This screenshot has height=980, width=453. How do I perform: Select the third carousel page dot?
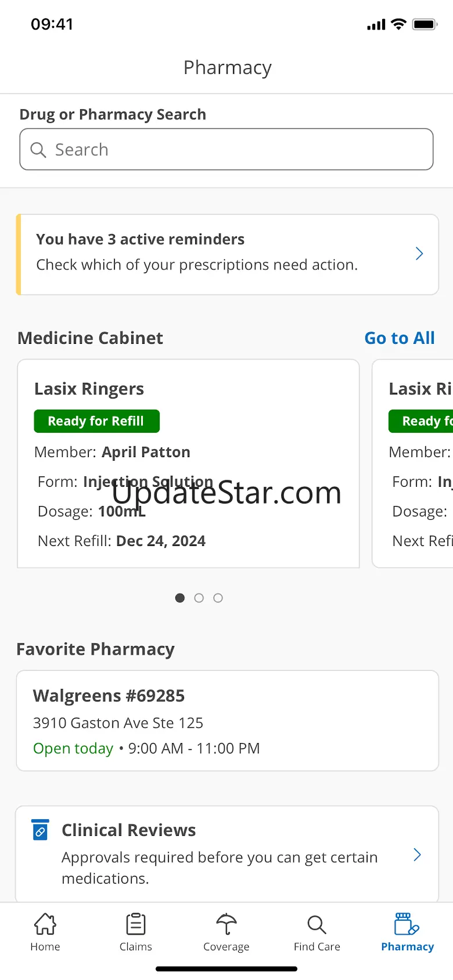218,598
